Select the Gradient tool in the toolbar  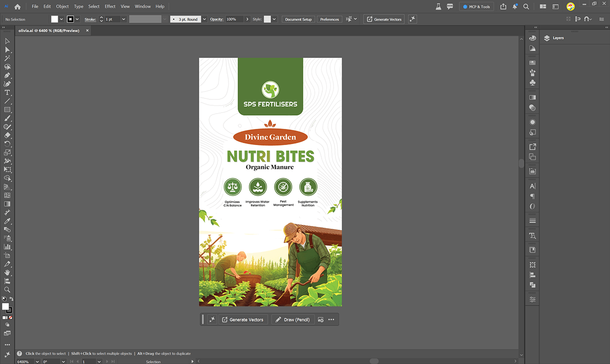click(7, 204)
